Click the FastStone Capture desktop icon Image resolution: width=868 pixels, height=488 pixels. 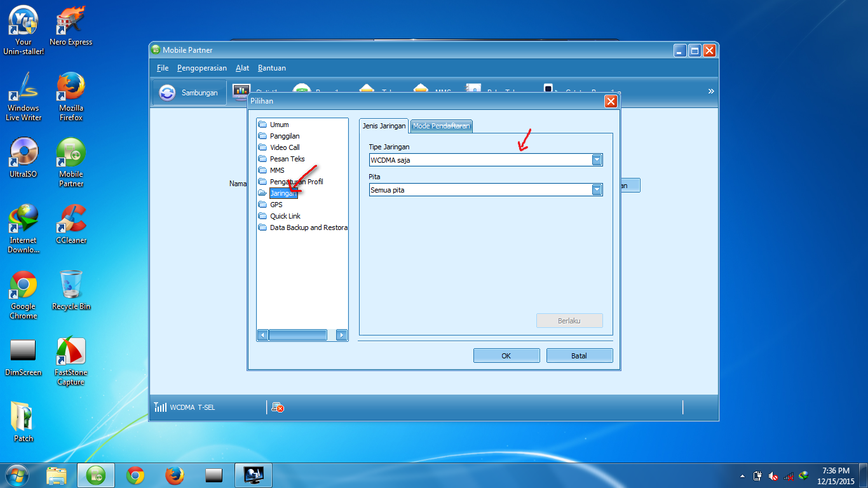tap(71, 361)
